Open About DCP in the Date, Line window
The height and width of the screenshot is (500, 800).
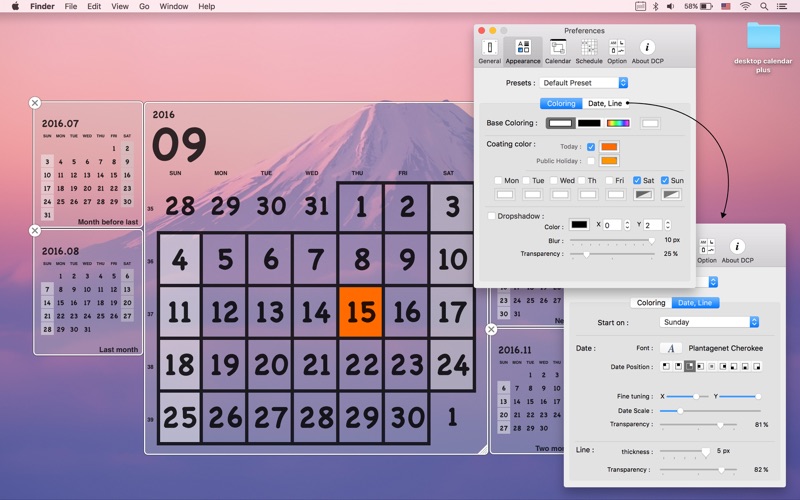point(737,251)
